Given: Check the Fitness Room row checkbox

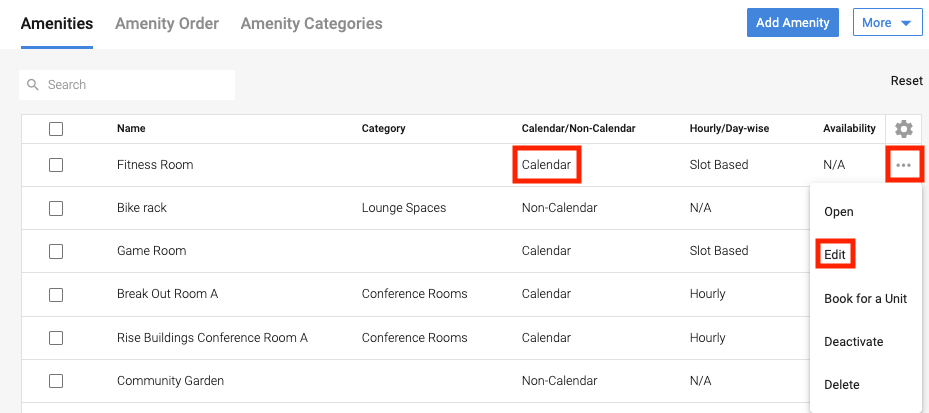Looking at the screenshot, I should [x=56, y=165].
